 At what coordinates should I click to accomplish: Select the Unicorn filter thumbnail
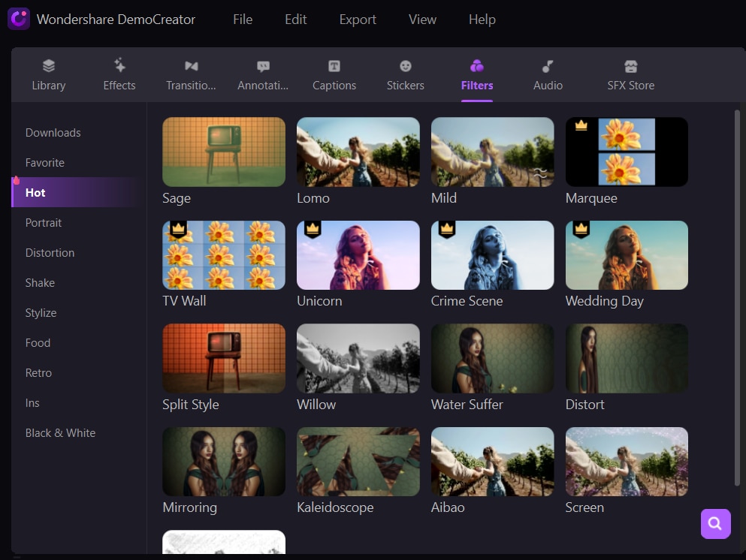[x=358, y=254]
